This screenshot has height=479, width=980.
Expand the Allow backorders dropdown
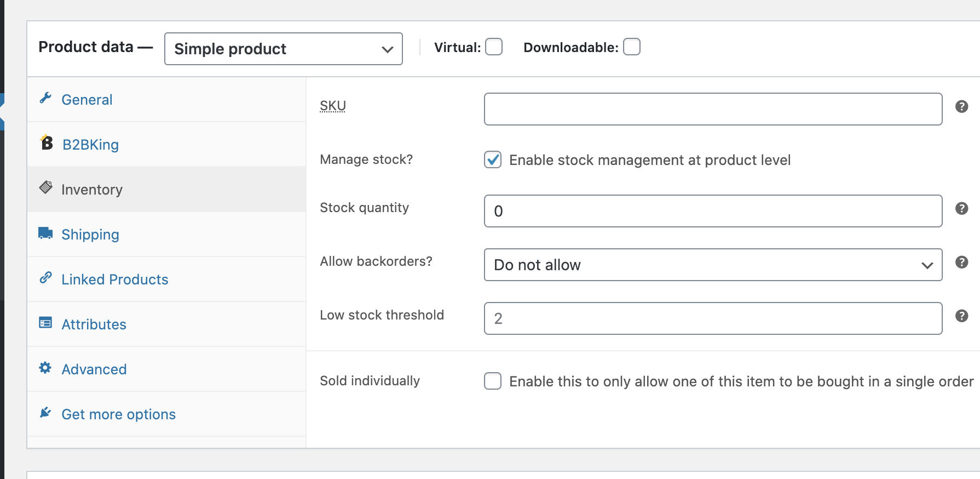(713, 265)
